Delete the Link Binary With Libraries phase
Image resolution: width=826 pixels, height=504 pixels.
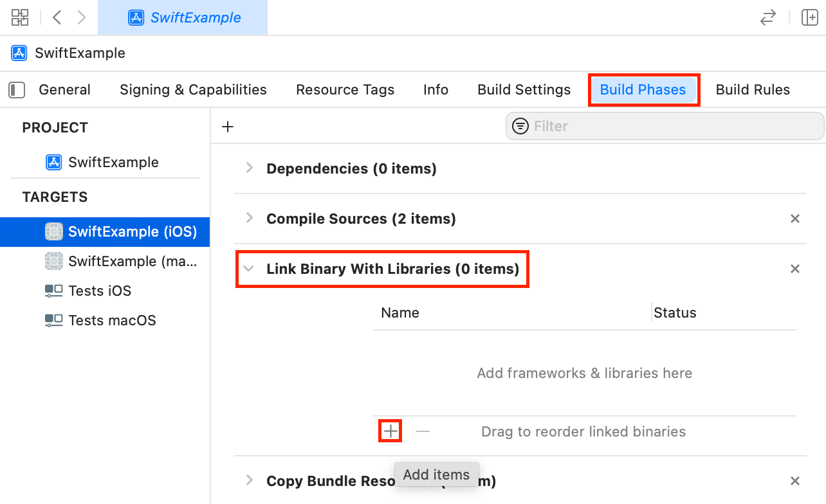(795, 269)
